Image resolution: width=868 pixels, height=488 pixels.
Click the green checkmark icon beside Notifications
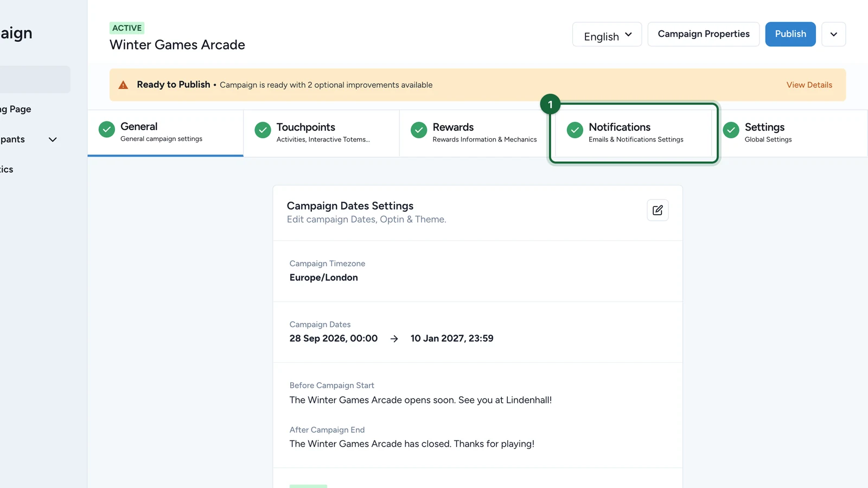click(575, 130)
